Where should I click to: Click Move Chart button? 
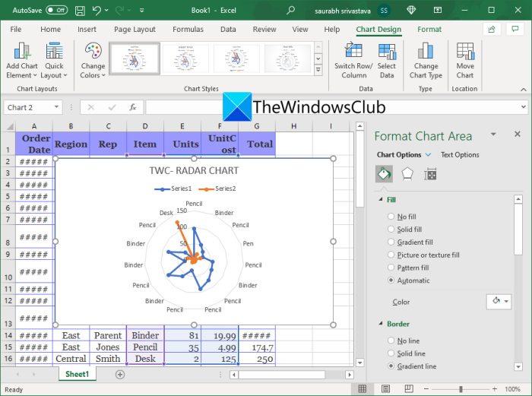465,61
